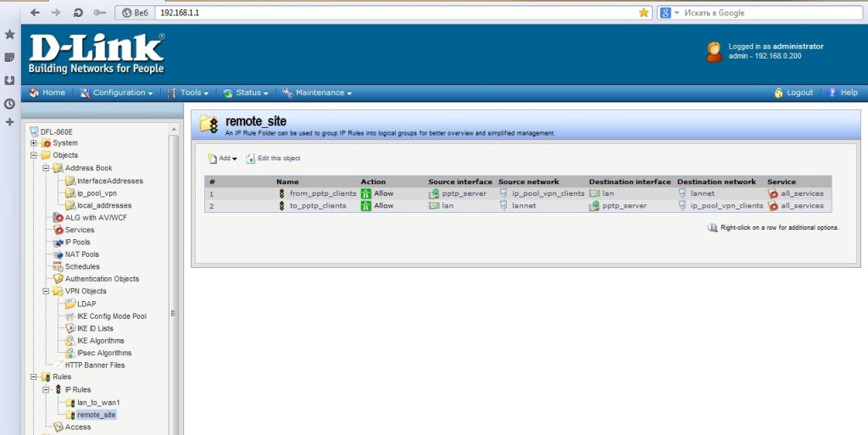
Task: Open IKE Config Mode Pool
Action: coord(112,316)
